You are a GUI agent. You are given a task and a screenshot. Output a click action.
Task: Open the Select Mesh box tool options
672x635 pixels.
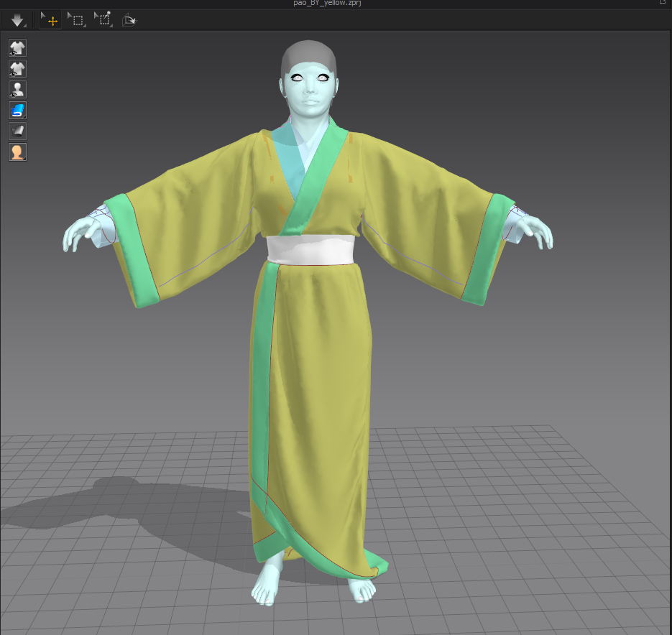(x=76, y=20)
